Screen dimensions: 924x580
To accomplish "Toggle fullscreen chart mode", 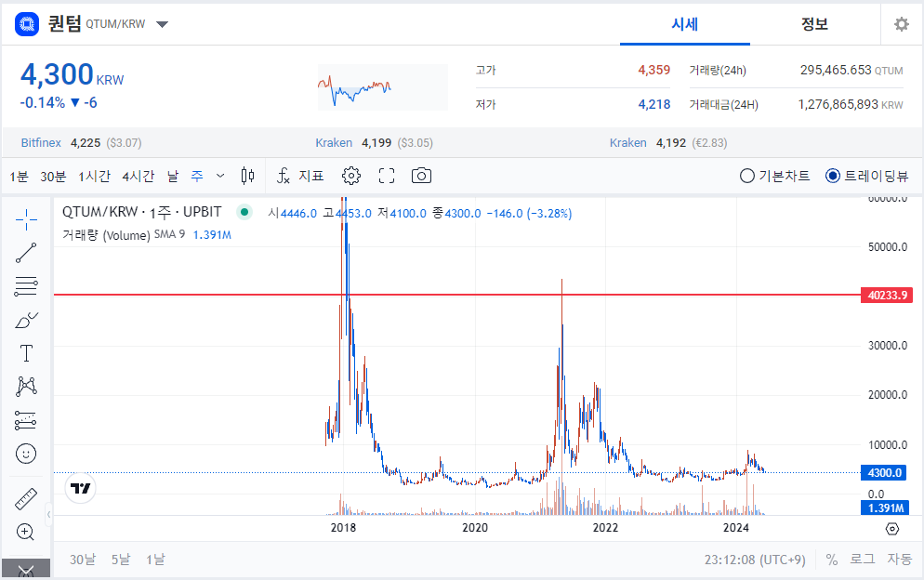I will [x=387, y=176].
